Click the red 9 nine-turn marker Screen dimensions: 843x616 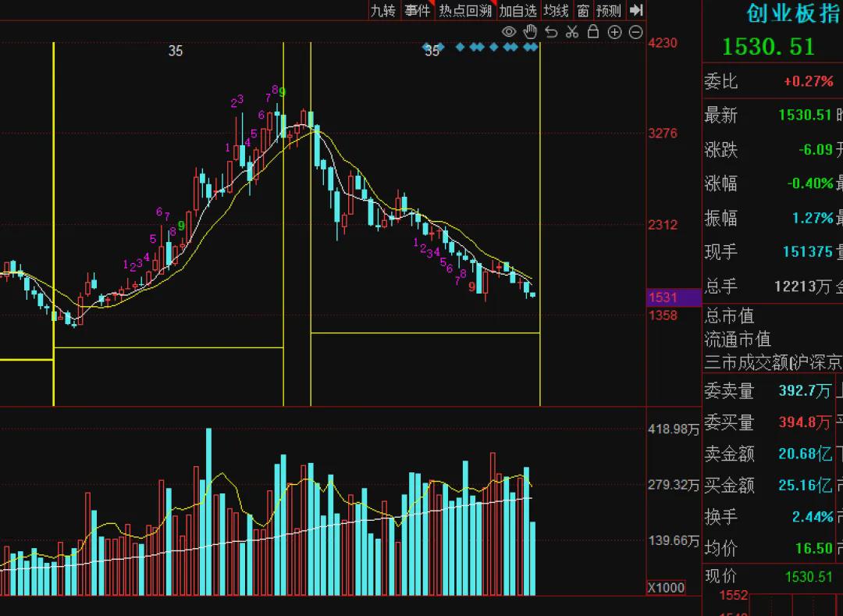(x=471, y=287)
